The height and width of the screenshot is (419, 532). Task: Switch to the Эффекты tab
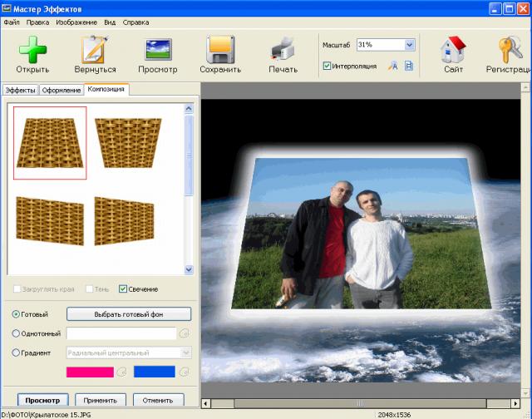[x=20, y=91]
